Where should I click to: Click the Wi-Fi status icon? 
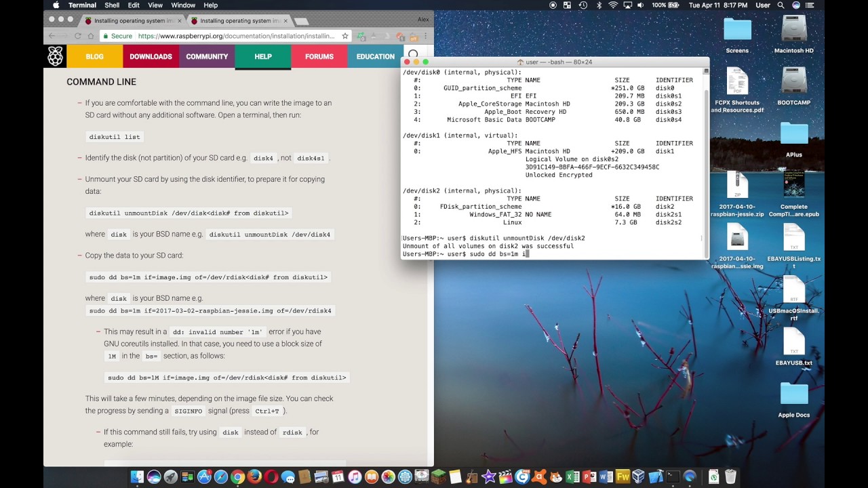tap(613, 5)
